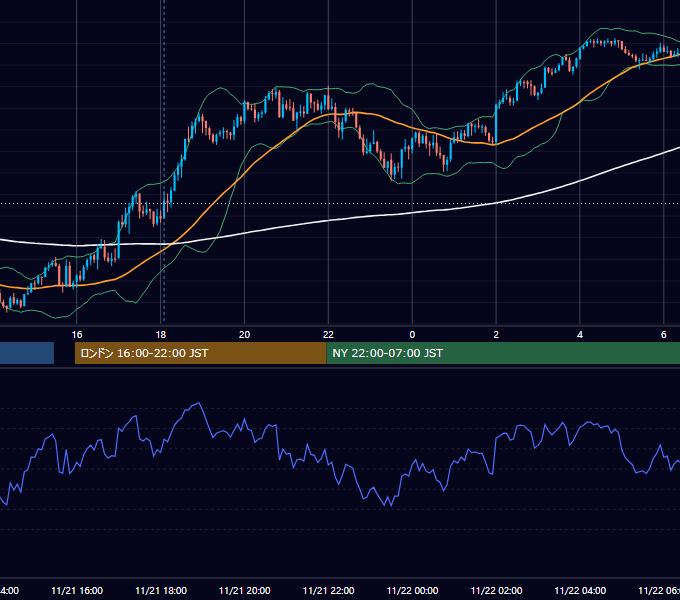Click the hour label 6 on time axis
Viewport: 680px width, 600px height.
[x=664, y=335]
